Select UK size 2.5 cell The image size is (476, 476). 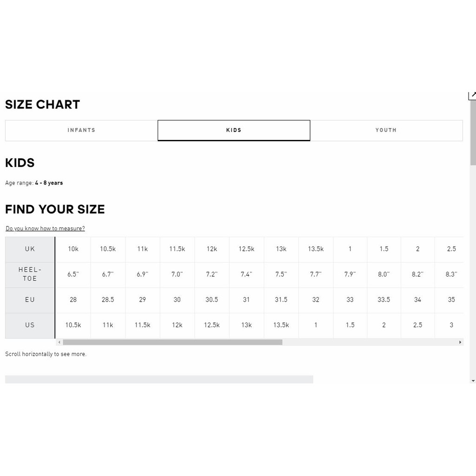451,249
